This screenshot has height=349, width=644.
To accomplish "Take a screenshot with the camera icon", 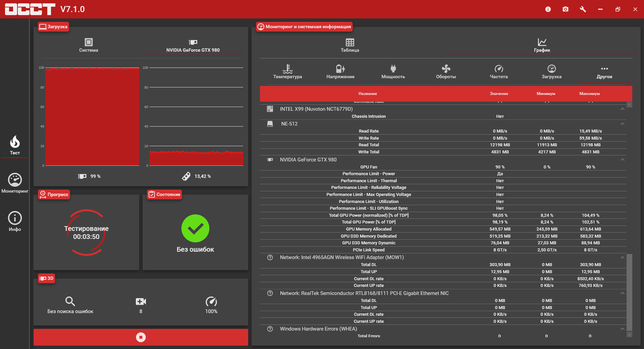I will 566,9.
